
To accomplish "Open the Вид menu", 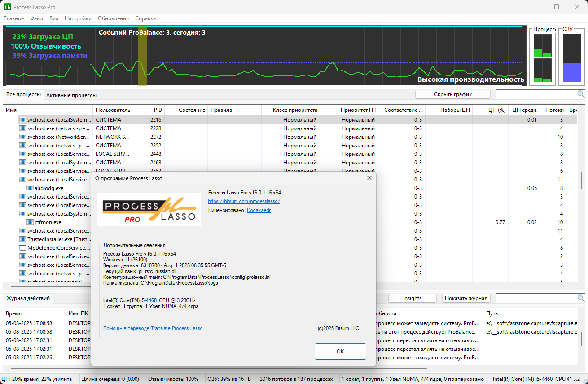I will click(x=54, y=18).
